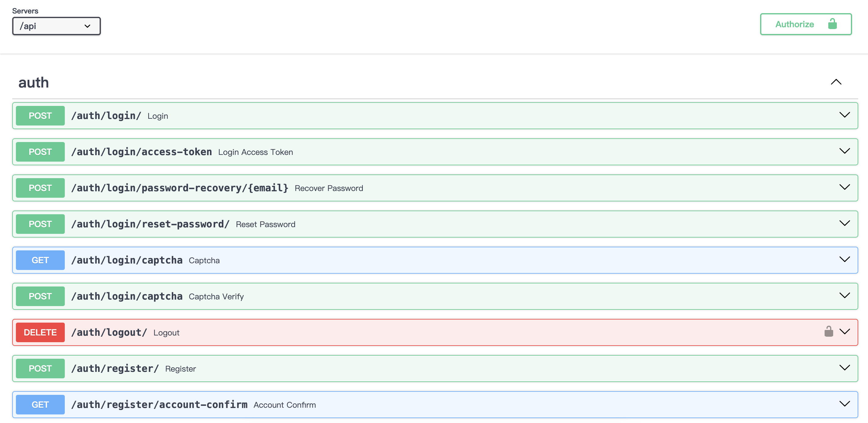Viewport: 868px width, 423px height.
Task: Expand the Reset Password chevron
Action: click(844, 223)
